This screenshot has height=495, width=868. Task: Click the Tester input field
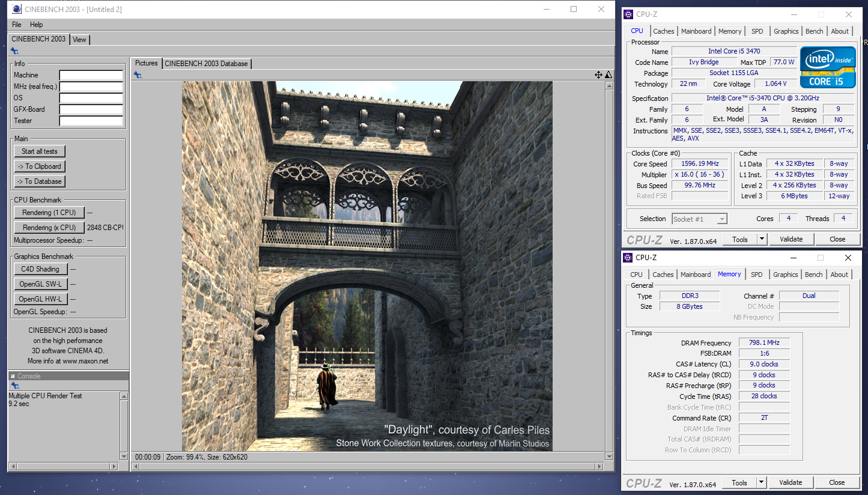point(91,121)
